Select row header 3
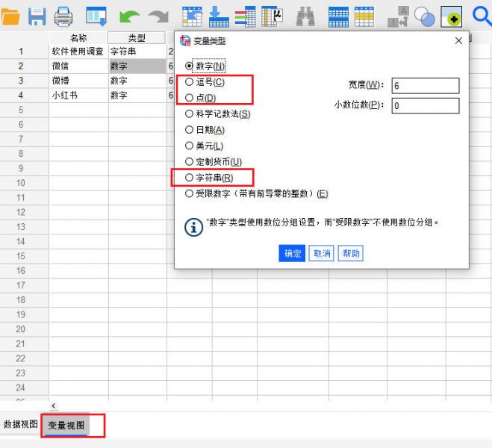Image resolution: width=492 pixels, height=448 pixels. coord(24,81)
